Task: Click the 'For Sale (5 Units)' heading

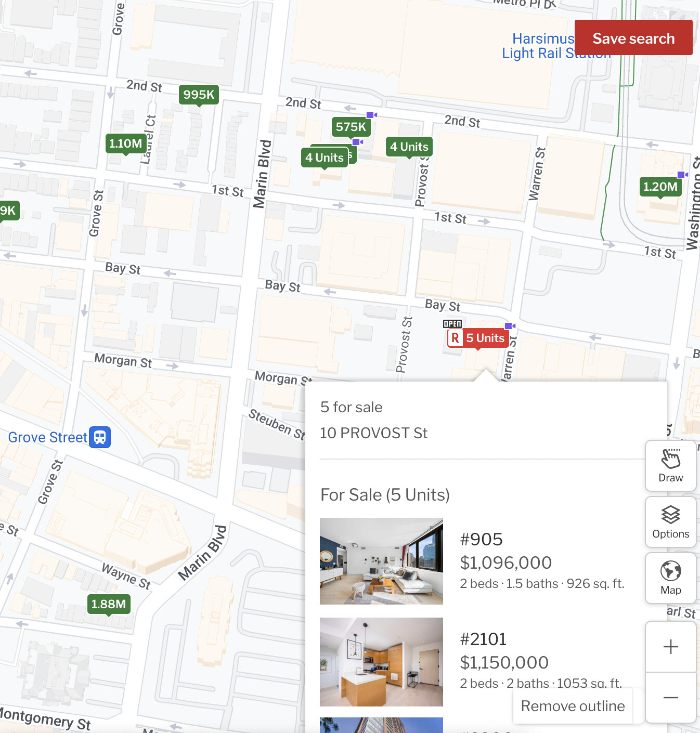Action: click(385, 495)
